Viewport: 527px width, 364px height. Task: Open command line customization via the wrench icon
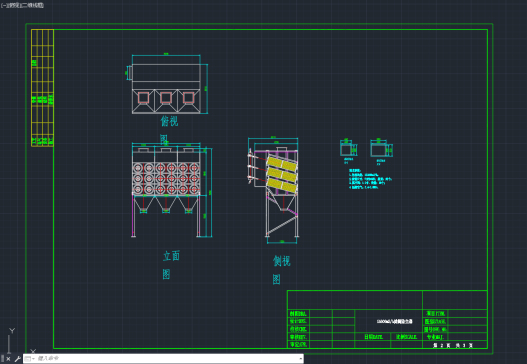tap(17, 359)
